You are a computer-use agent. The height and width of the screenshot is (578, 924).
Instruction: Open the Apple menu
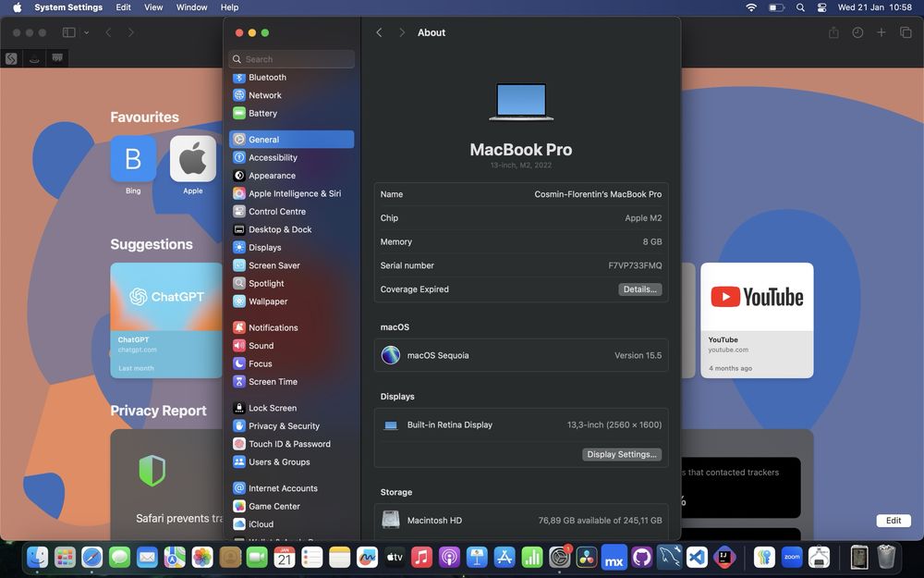click(x=17, y=7)
